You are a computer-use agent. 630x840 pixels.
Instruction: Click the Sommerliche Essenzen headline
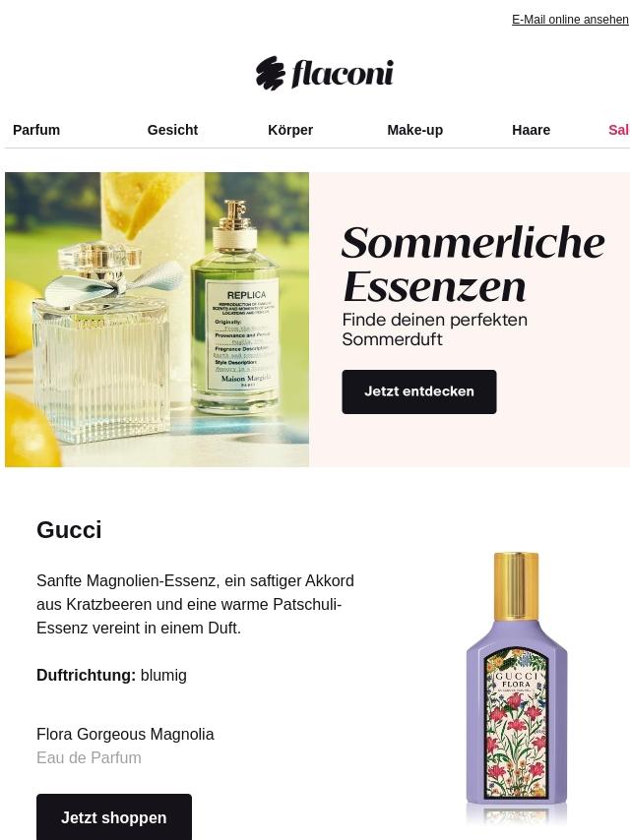point(472,265)
